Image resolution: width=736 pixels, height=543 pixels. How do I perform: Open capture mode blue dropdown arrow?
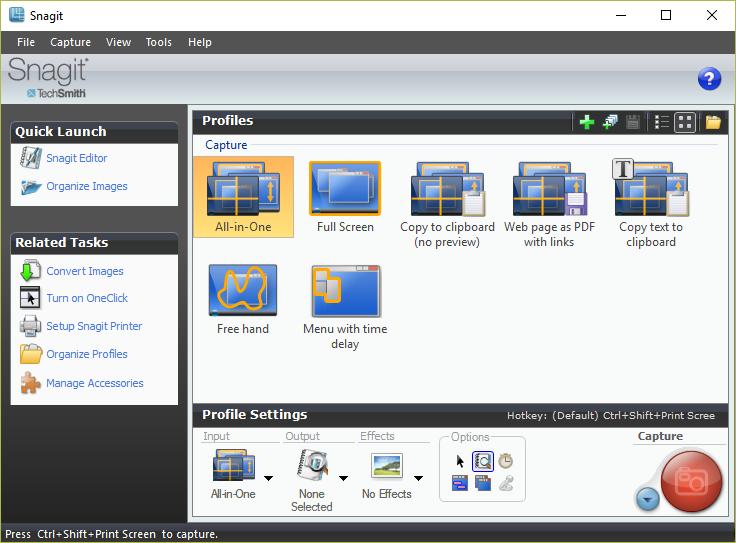[x=648, y=499]
